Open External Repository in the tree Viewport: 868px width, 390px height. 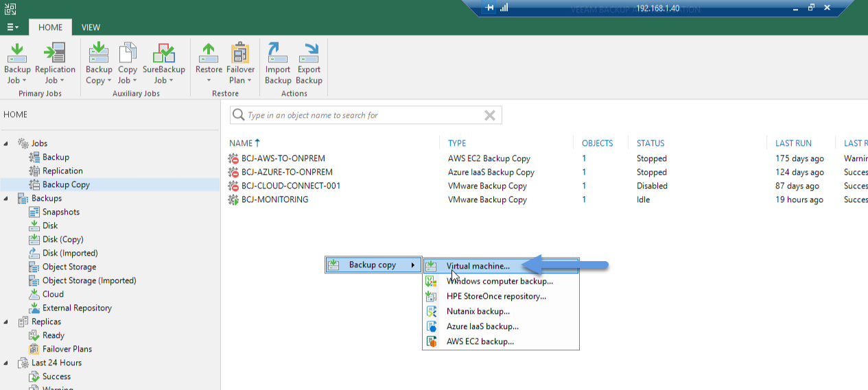coord(77,308)
